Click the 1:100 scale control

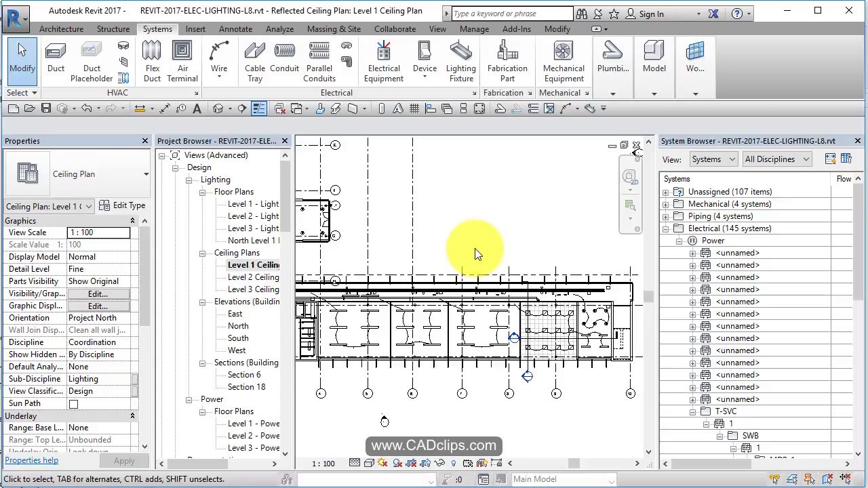point(323,463)
